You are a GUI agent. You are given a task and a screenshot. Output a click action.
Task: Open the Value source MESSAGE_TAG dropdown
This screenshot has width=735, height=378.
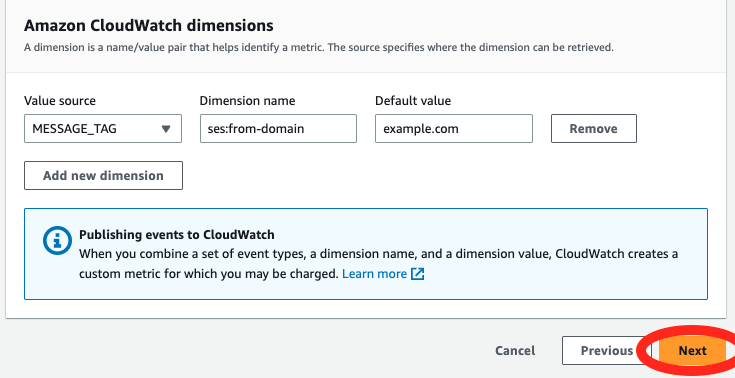(x=103, y=129)
